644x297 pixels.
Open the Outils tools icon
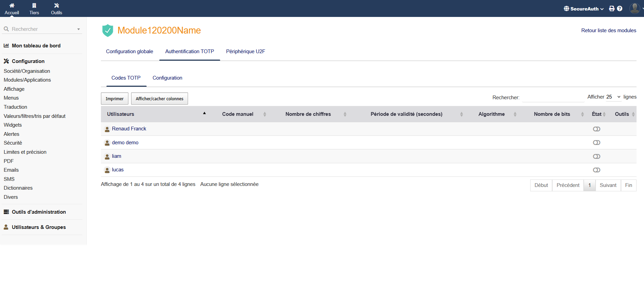[57, 5]
